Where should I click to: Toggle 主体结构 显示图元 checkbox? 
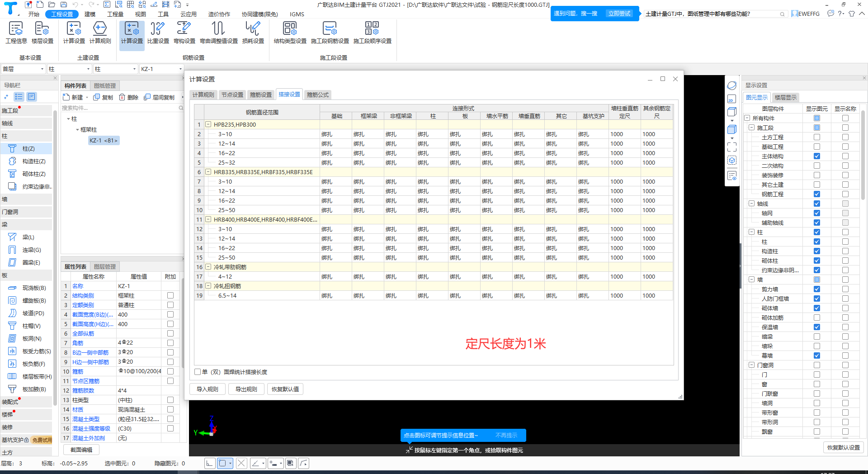coord(817,156)
